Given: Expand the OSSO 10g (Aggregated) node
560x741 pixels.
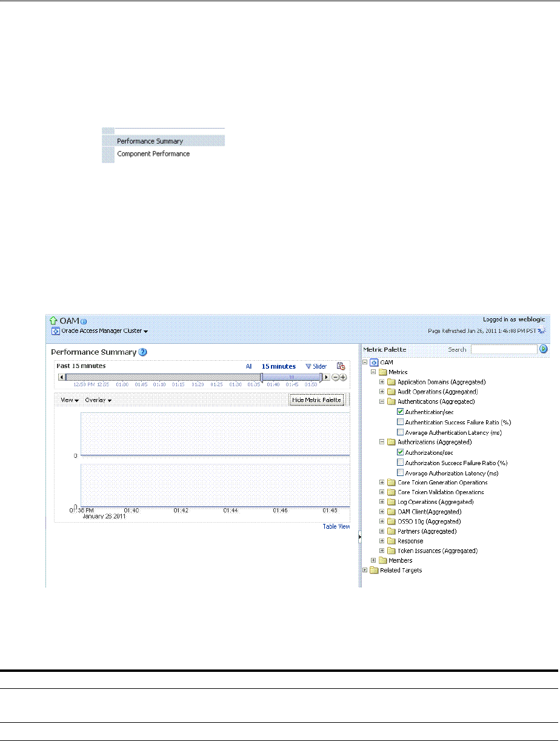Looking at the screenshot, I should coord(382,521).
